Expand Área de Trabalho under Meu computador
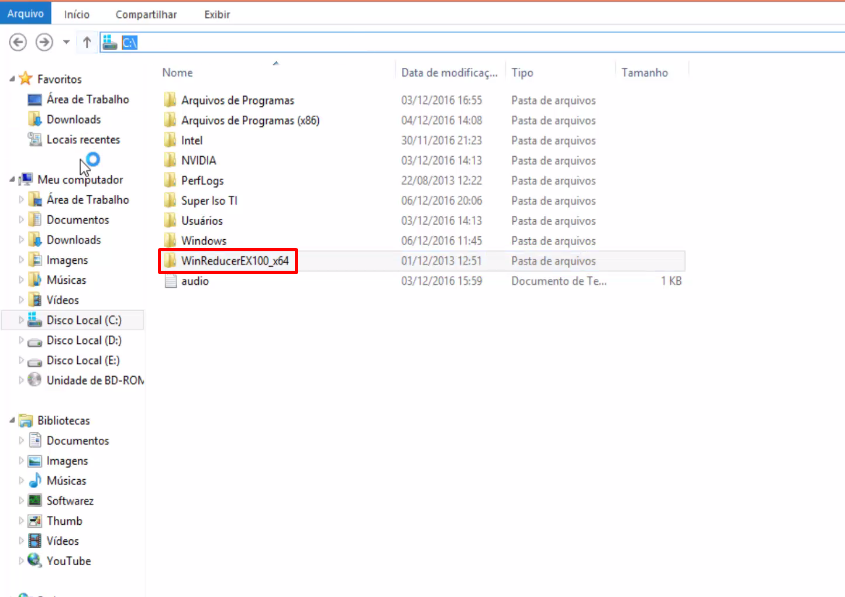 pyautogui.click(x=21, y=199)
